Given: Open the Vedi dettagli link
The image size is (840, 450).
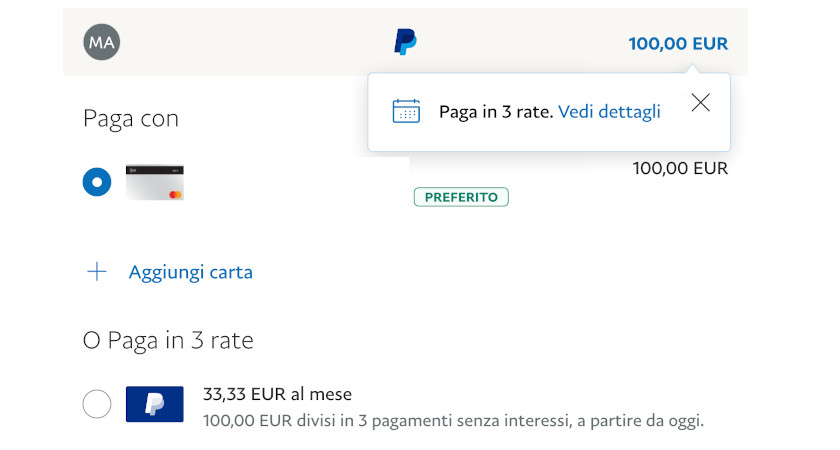Looking at the screenshot, I should pyautogui.click(x=609, y=112).
